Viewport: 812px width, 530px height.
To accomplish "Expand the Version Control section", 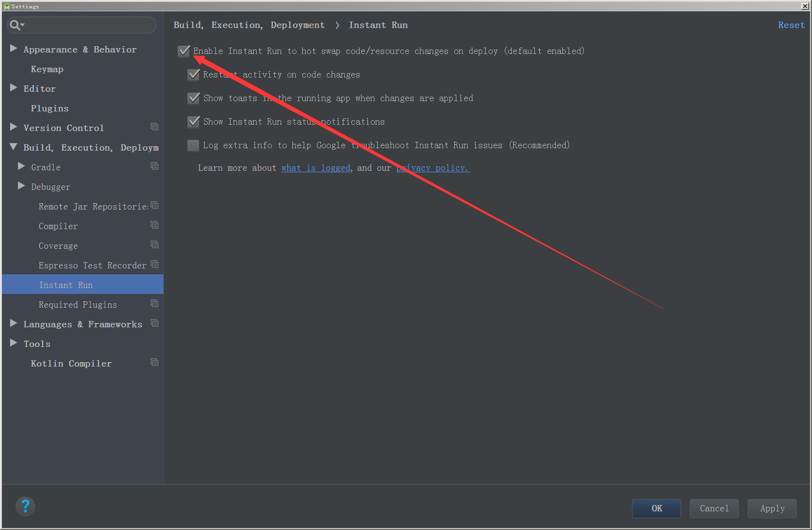I will tap(14, 128).
